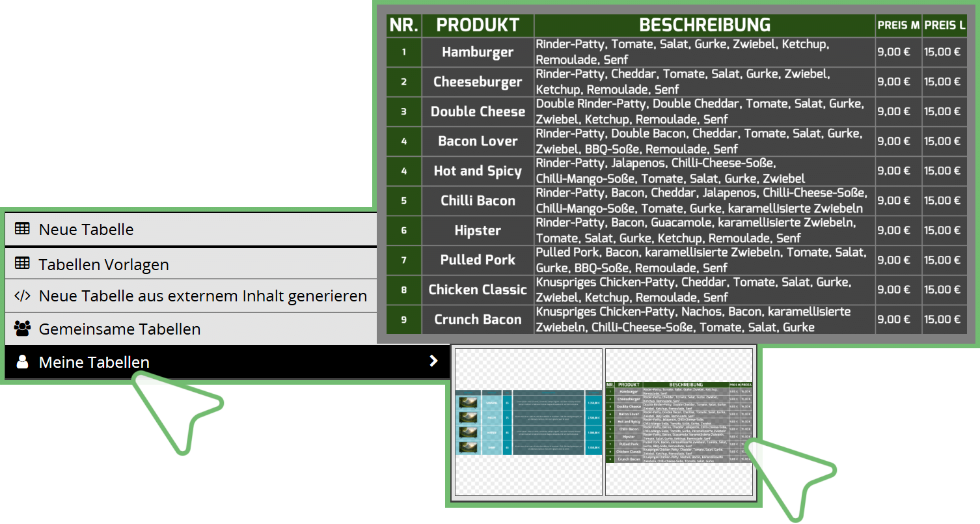Click the Hot and Spicy description cell
The image size is (980, 524).
705,171
